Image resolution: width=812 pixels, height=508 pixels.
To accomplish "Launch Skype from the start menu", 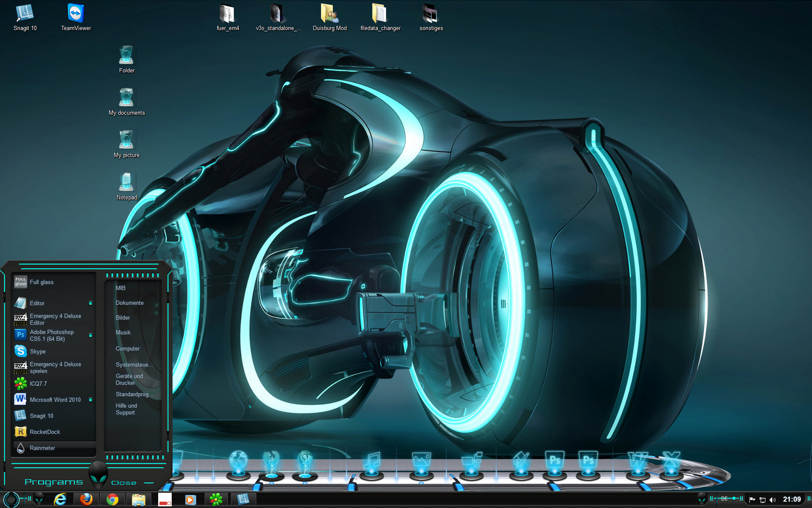I will 54,351.
